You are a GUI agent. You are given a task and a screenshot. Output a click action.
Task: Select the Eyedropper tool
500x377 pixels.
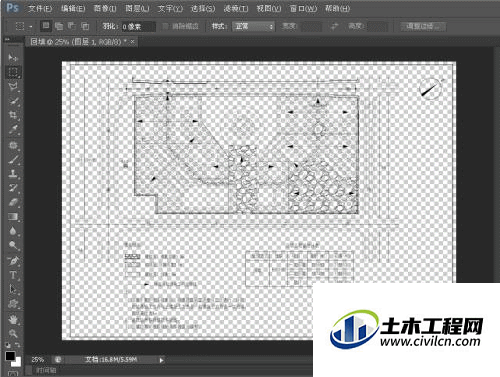point(13,129)
